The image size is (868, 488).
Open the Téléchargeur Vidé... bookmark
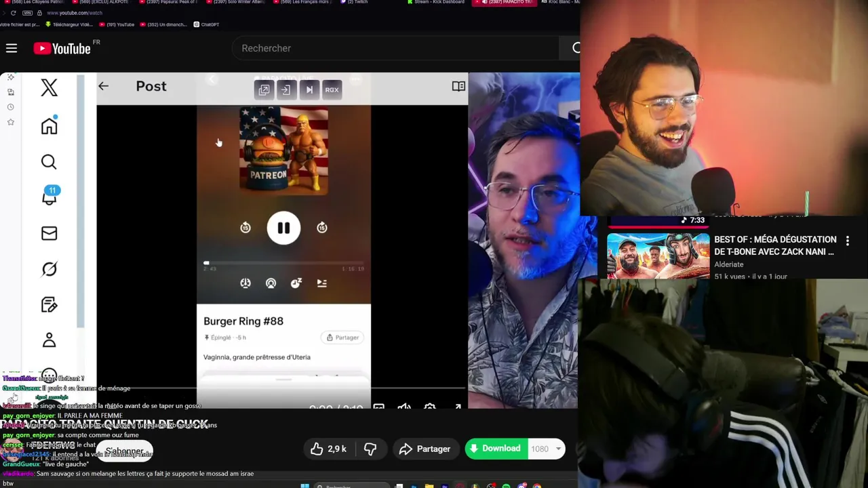[68, 24]
